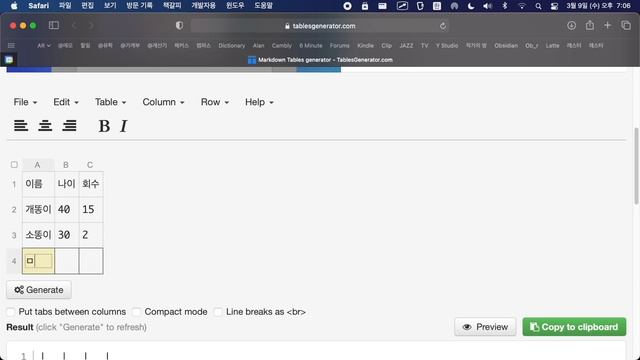The width and height of the screenshot is (640, 360).
Task: Open Control Center icon in menu bar
Action: (x=554, y=6)
